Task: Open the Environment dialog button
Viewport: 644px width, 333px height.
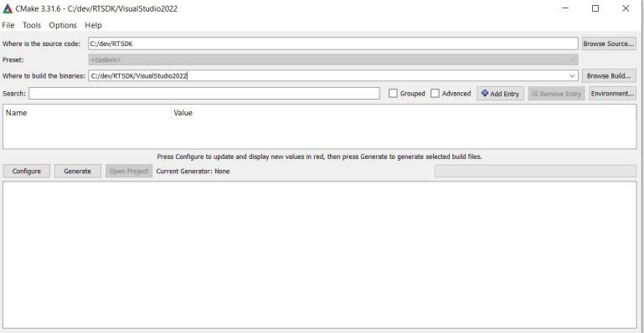Action: pyautogui.click(x=612, y=94)
